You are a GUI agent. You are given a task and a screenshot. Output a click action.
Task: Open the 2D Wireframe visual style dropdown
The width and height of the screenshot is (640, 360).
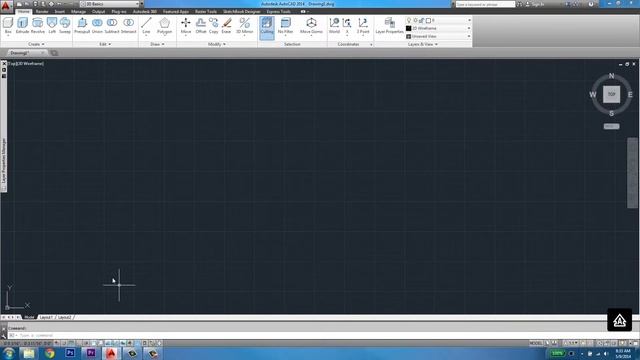(438, 28)
